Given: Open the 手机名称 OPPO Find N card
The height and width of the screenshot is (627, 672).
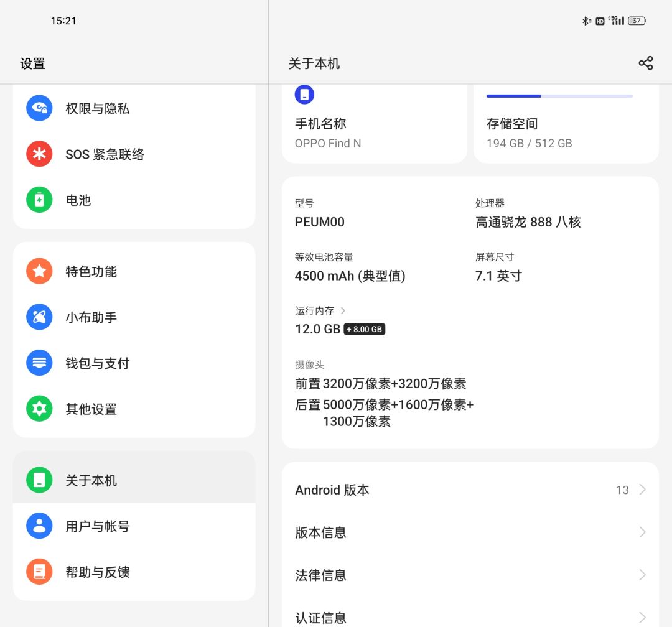Looking at the screenshot, I should point(374,124).
